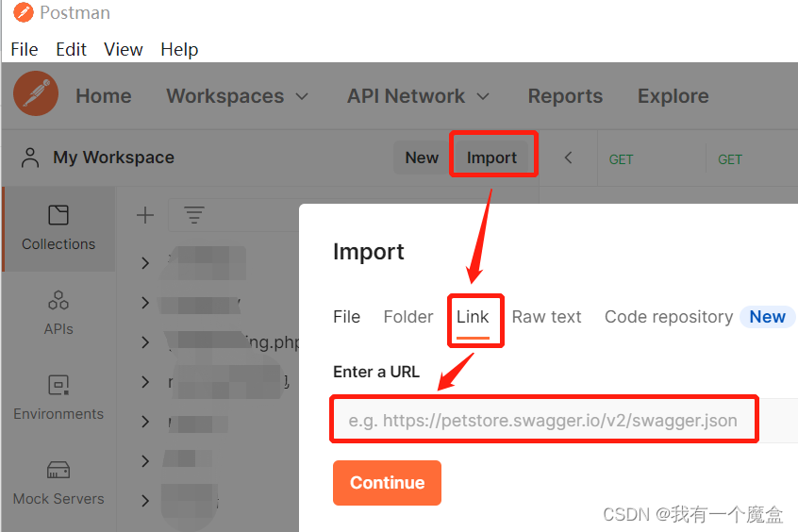Screen dimensions: 798x532
Task: Switch to the Raw text tab
Action: [x=546, y=317]
